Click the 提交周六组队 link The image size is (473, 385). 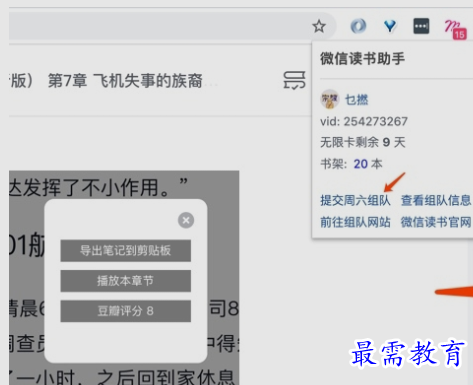tap(355, 200)
